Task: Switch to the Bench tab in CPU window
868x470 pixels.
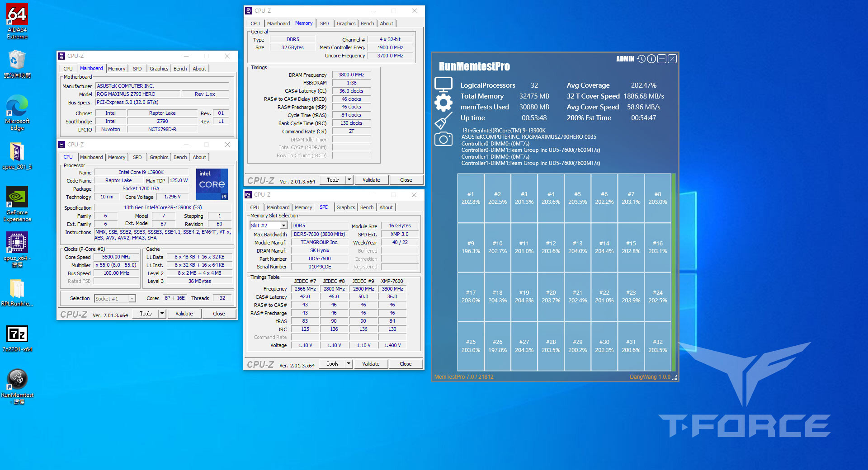Action: click(x=180, y=157)
